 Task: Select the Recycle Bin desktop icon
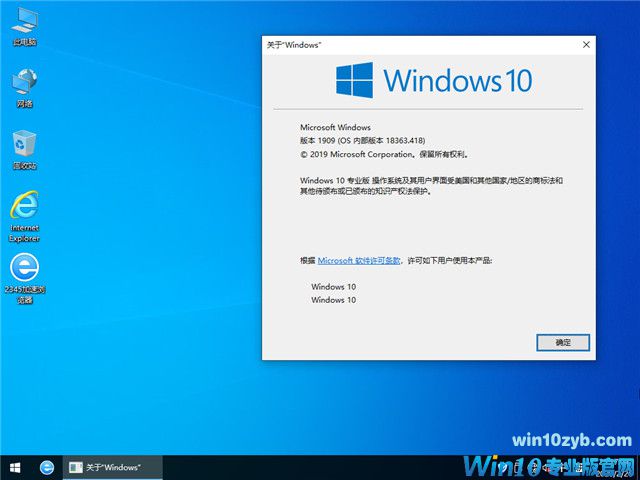click(24, 150)
